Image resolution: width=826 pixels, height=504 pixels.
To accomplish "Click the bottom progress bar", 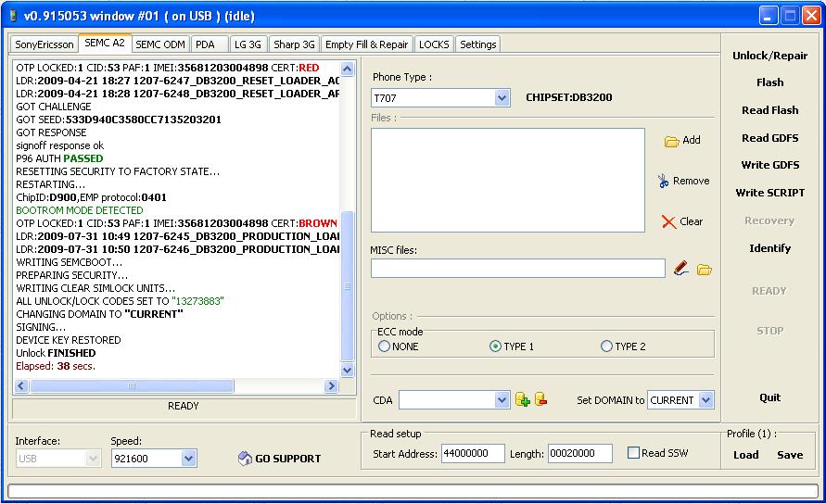I will (413, 491).
